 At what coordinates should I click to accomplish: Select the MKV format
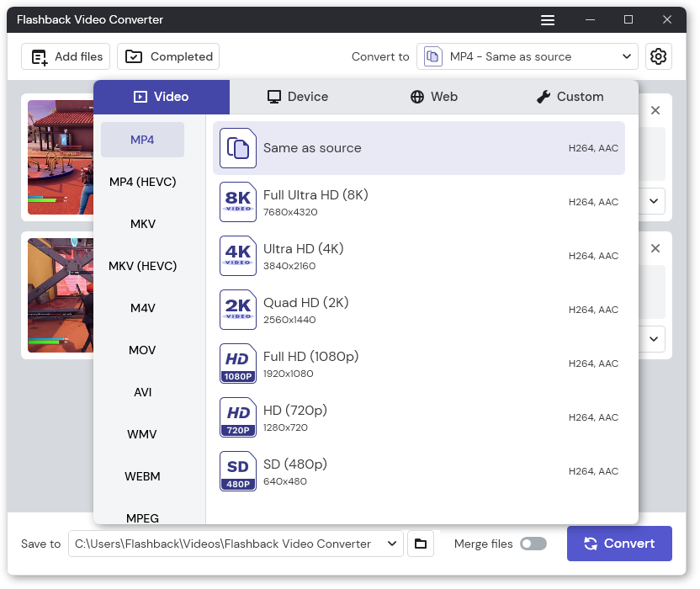click(x=142, y=224)
